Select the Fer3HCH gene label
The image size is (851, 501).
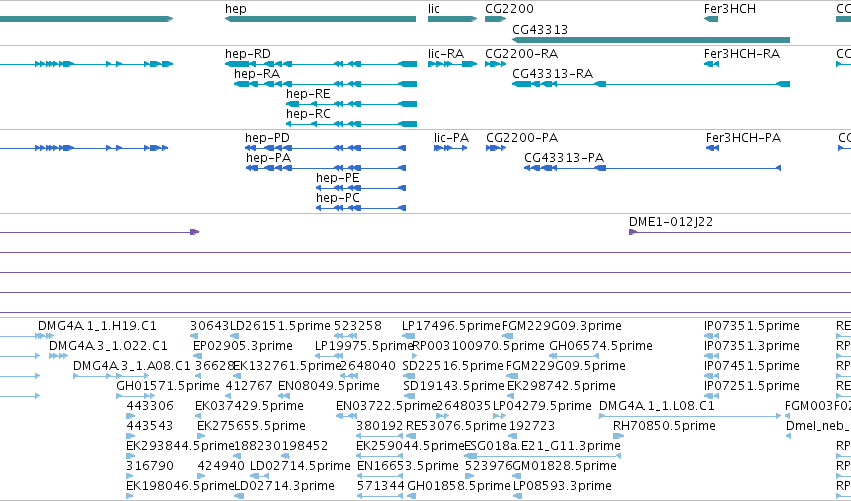point(729,9)
